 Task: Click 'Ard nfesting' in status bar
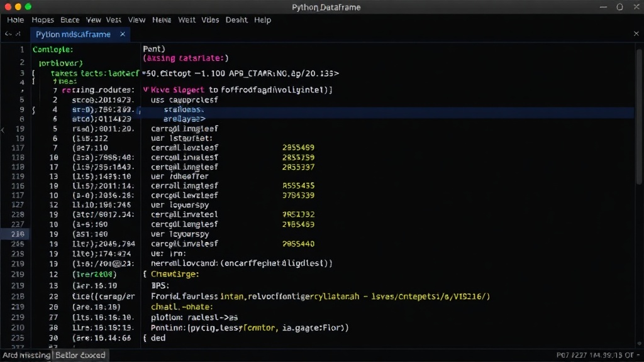(x=26, y=355)
